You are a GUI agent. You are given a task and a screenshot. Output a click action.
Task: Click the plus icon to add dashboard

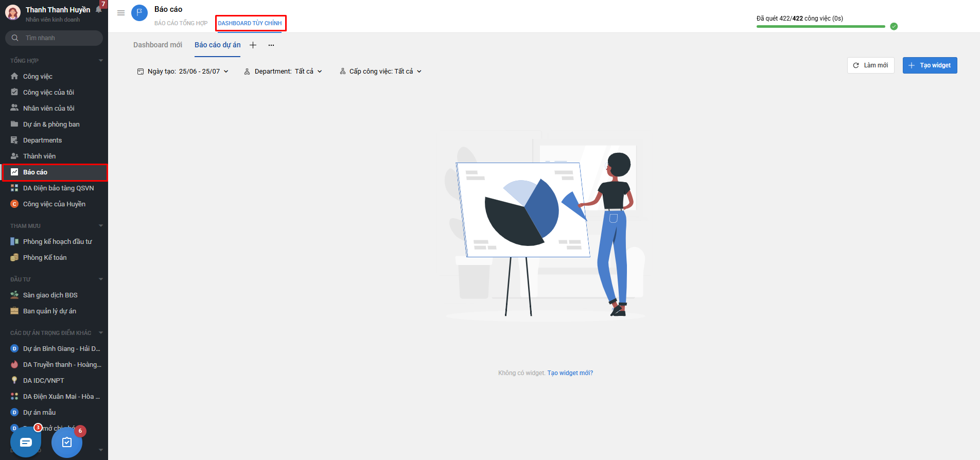(253, 45)
